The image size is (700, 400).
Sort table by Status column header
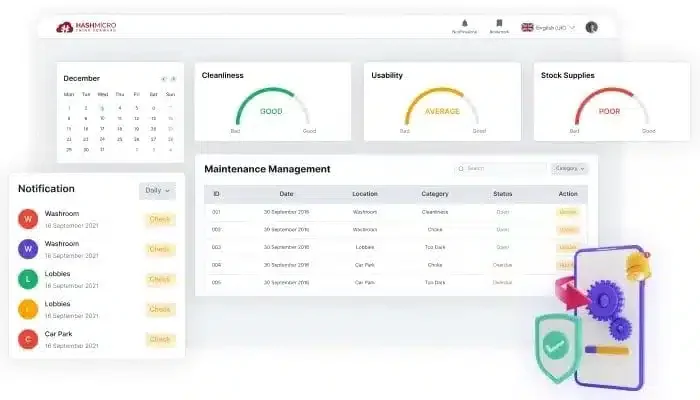click(x=503, y=194)
